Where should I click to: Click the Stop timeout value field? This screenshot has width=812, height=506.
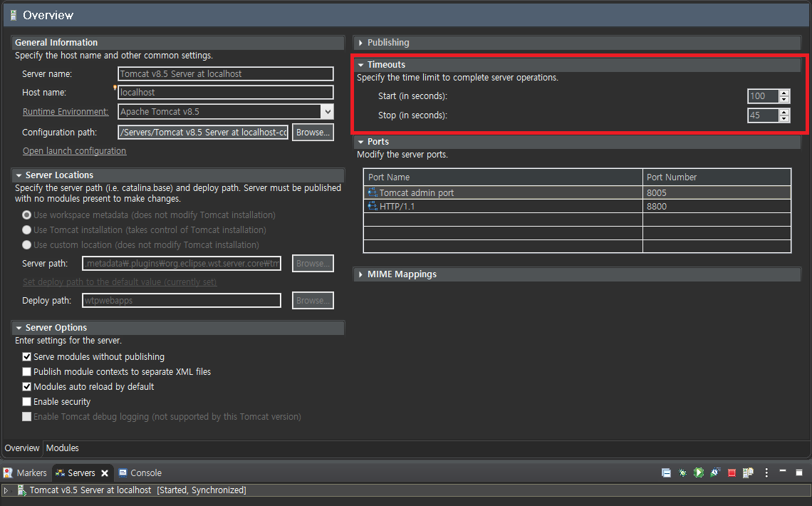click(764, 115)
